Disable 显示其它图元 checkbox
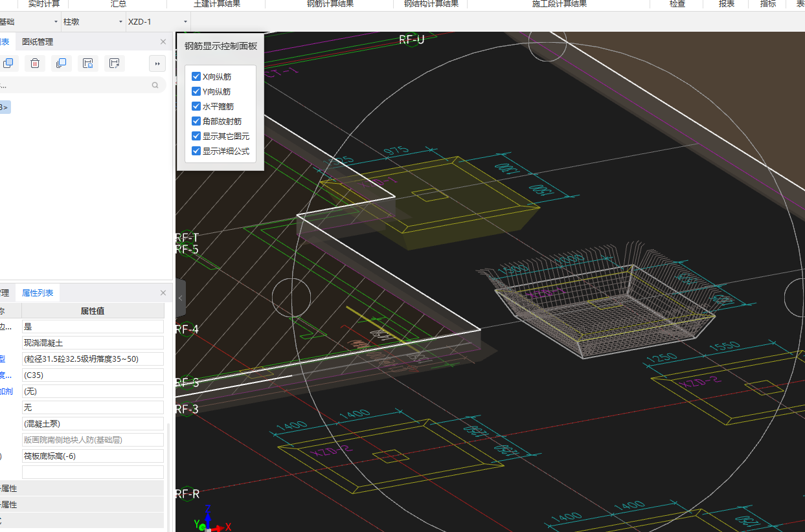This screenshot has height=532, width=805. (x=196, y=136)
